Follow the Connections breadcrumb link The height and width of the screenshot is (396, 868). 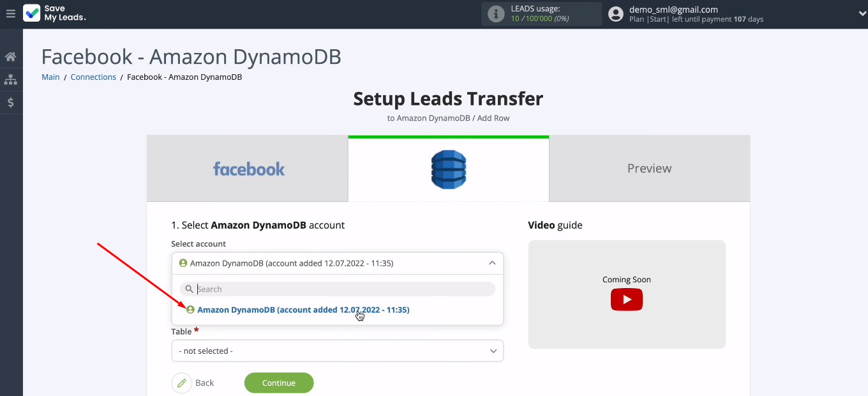[x=93, y=77]
